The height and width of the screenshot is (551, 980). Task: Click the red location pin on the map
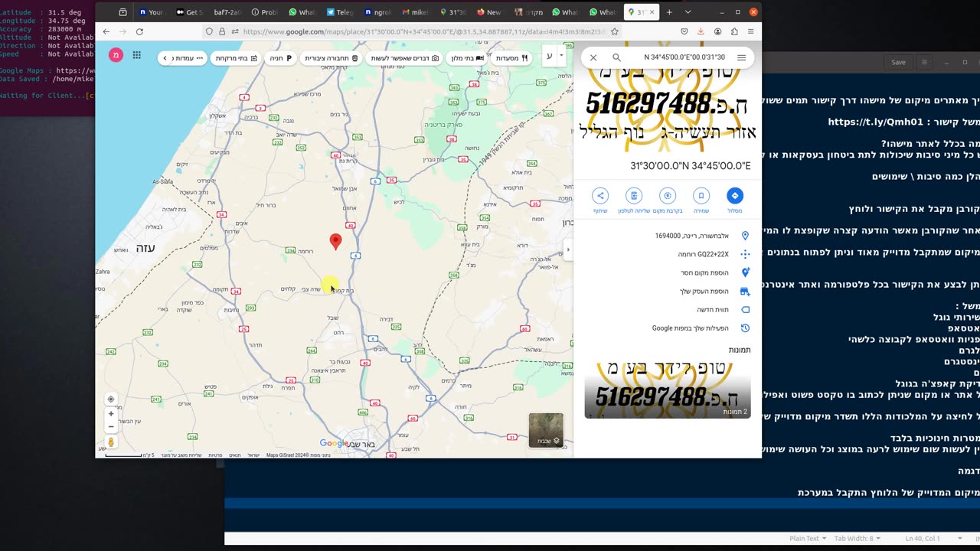coord(335,242)
